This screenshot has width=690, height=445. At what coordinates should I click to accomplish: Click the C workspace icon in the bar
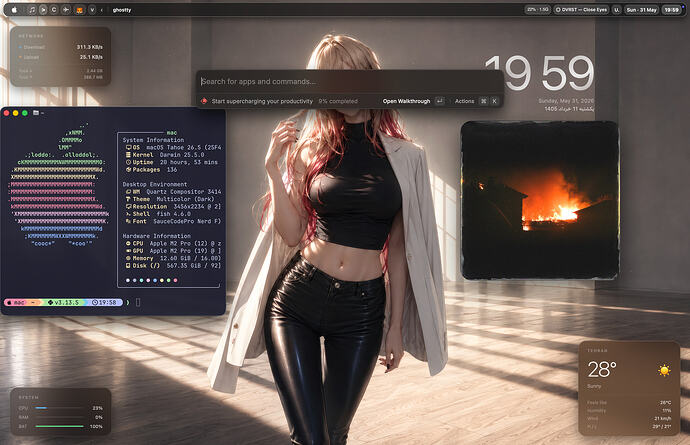coord(54,10)
